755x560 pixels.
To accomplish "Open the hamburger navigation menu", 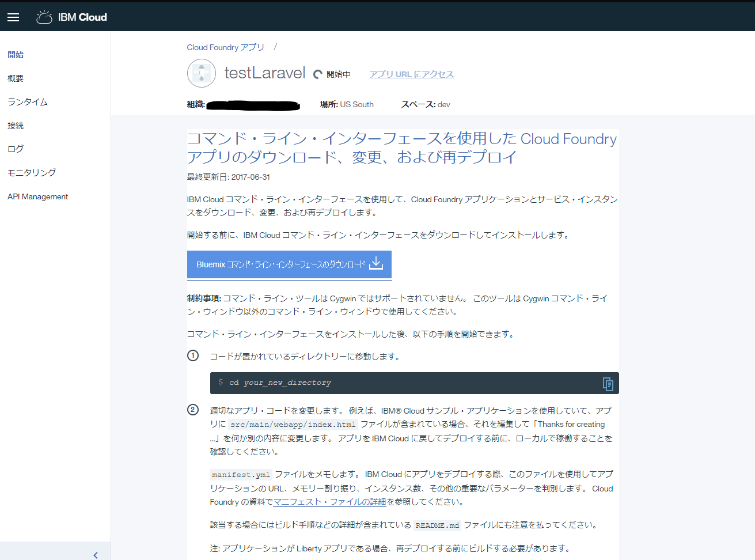I will [13, 17].
